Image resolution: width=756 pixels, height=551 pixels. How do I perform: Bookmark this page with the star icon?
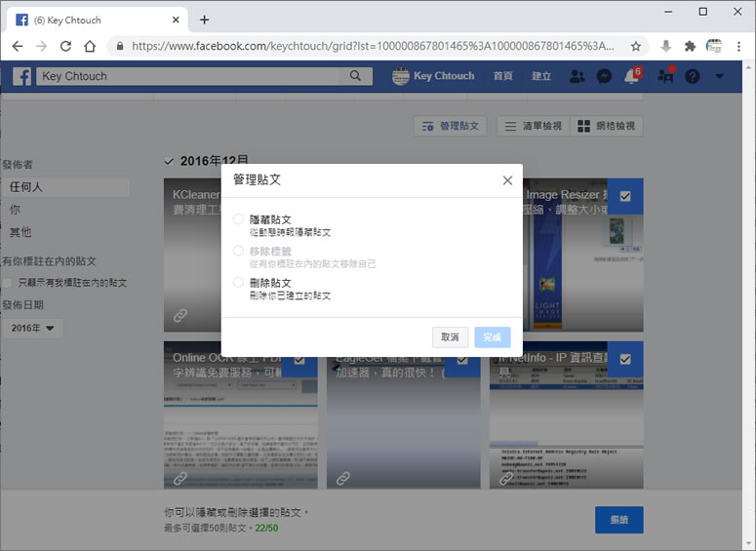[x=636, y=46]
